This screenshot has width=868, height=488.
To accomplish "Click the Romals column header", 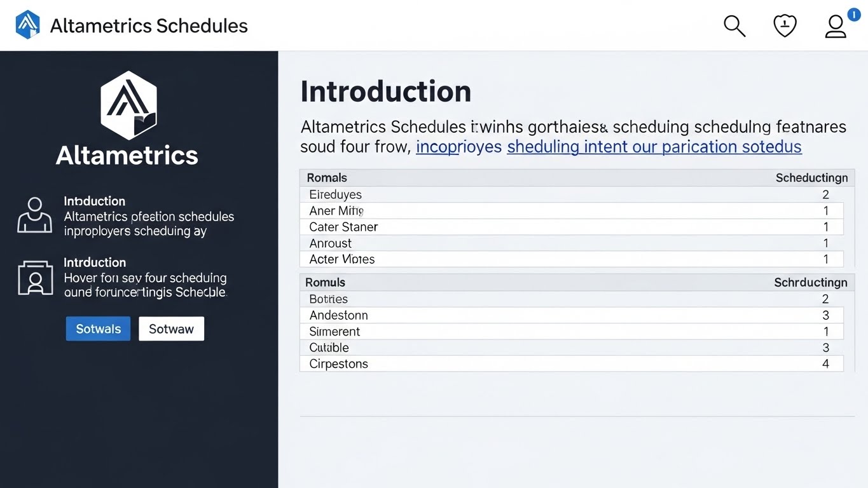I will tap(327, 178).
